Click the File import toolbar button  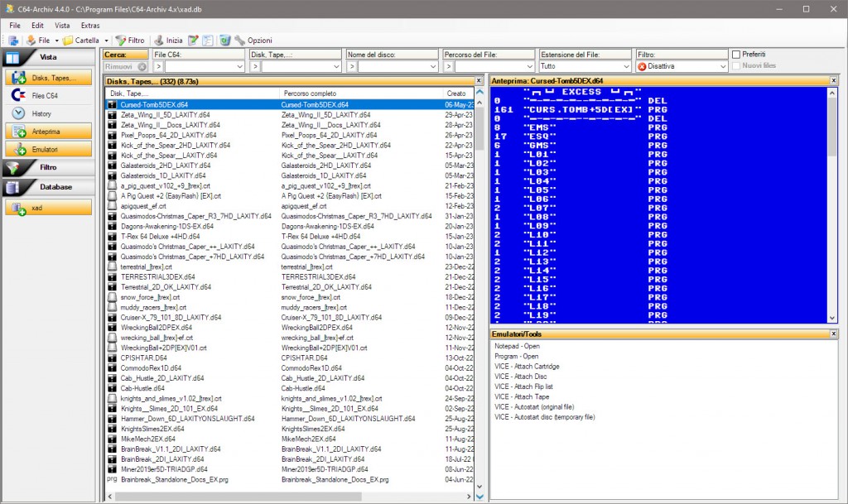point(38,41)
